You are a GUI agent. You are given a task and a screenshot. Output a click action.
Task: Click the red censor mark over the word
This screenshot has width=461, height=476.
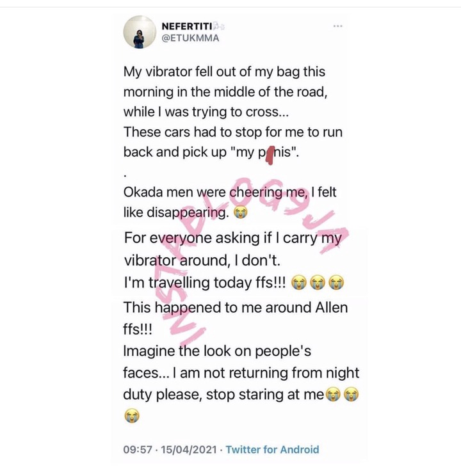point(270,155)
